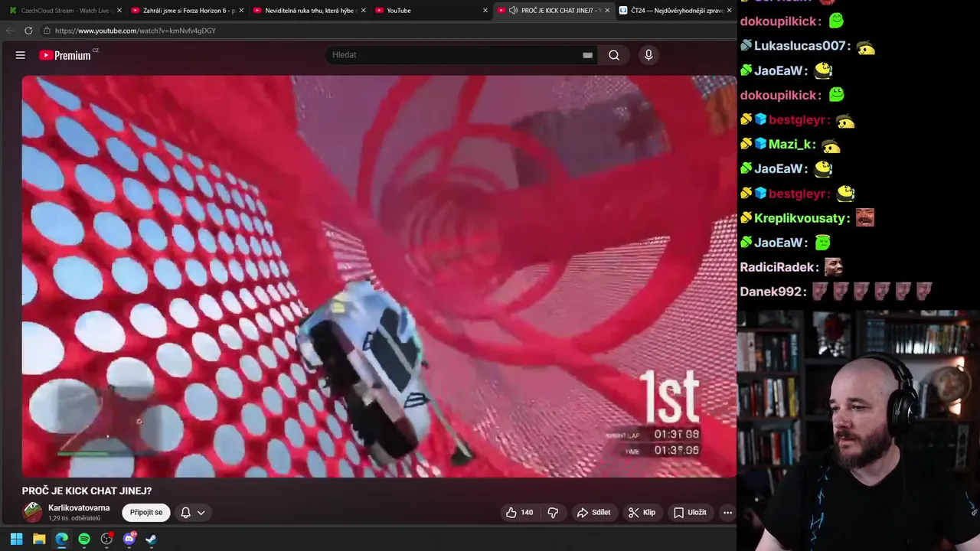980x551 pixels.
Task: Open File Explorer from taskbar
Action: (x=39, y=539)
